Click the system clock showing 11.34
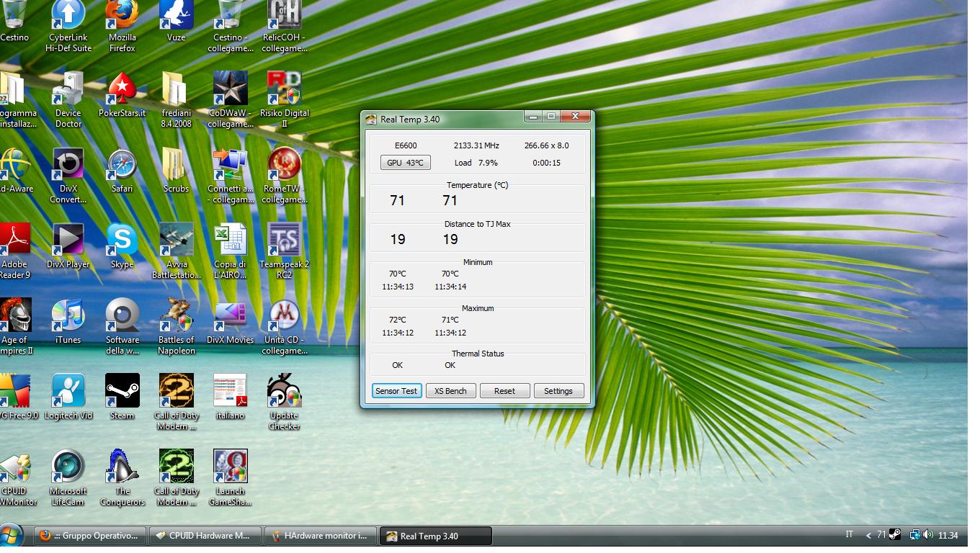 pos(948,536)
